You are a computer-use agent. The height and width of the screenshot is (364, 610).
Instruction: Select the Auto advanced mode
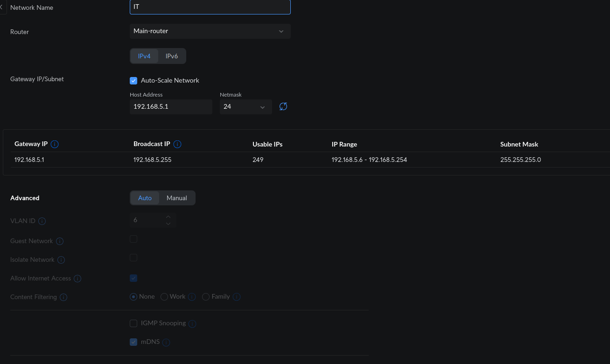pos(145,198)
